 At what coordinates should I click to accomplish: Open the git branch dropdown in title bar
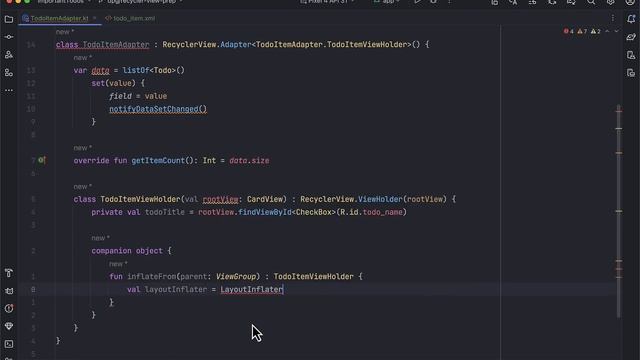click(x=140, y=2)
